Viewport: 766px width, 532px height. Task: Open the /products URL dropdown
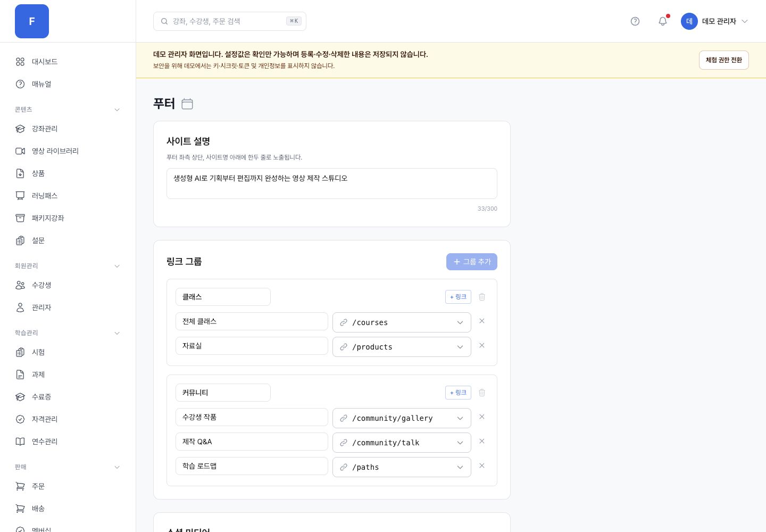(402, 347)
